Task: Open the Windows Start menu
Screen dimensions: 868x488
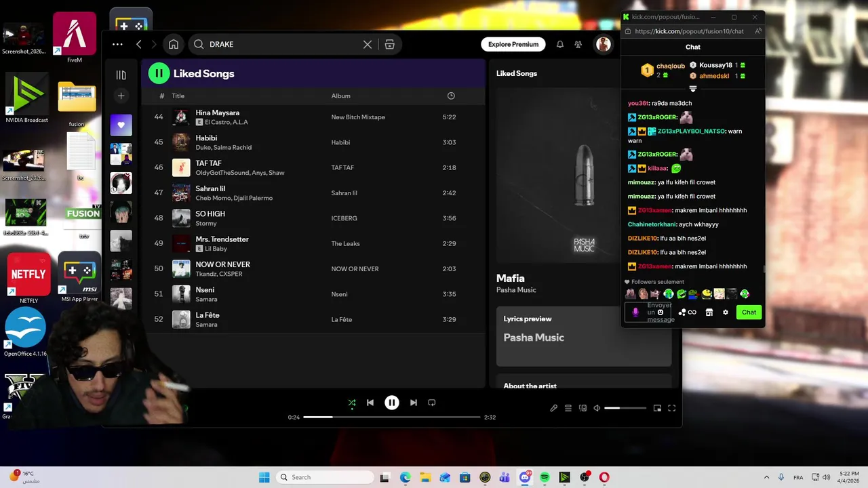Action: pos(264,477)
